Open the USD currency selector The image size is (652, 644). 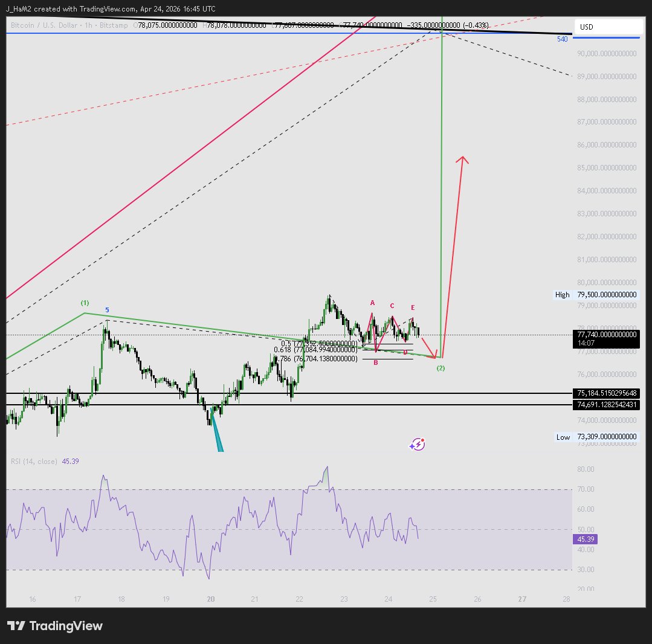click(x=608, y=27)
